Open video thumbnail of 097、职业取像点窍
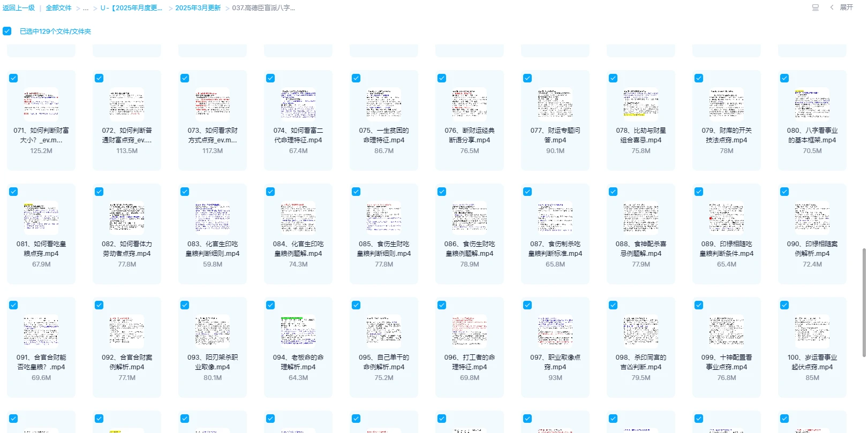Screen dimensions: 868x433 click(x=555, y=330)
